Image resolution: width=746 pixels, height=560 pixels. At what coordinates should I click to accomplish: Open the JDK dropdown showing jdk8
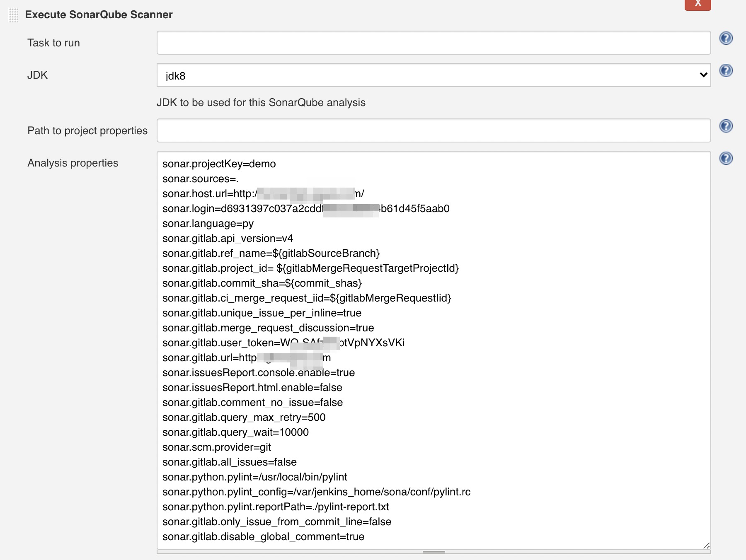click(433, 75)
